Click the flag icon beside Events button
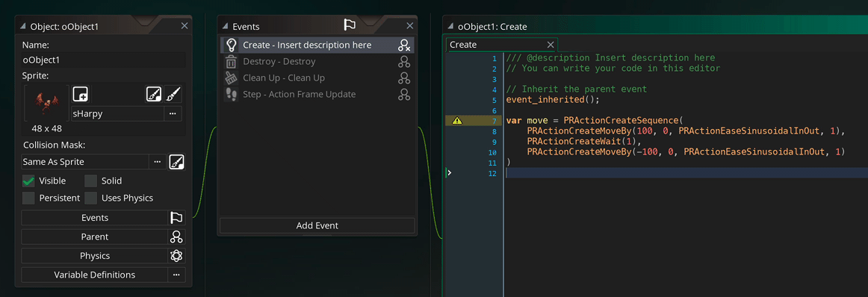 (176, 218)
